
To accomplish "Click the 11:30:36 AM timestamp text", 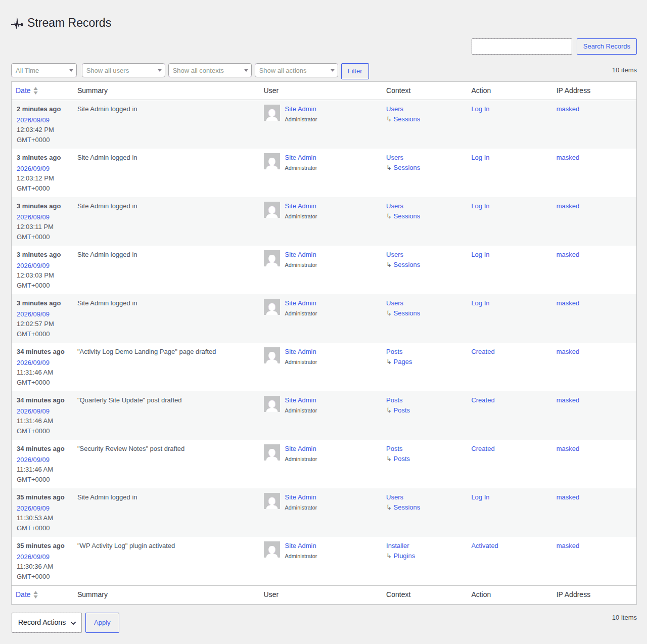I will [x=35, y=567].
